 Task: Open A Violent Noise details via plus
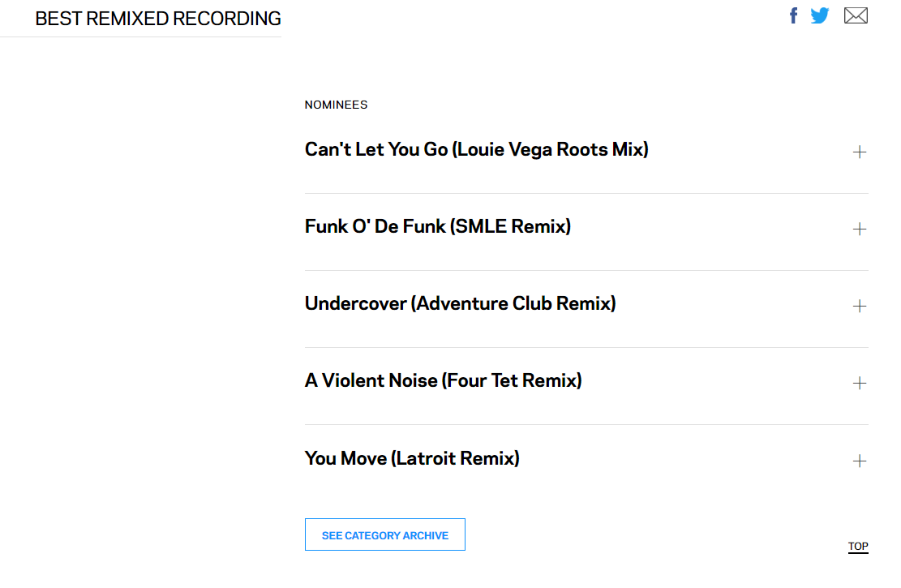click(860, 383)
